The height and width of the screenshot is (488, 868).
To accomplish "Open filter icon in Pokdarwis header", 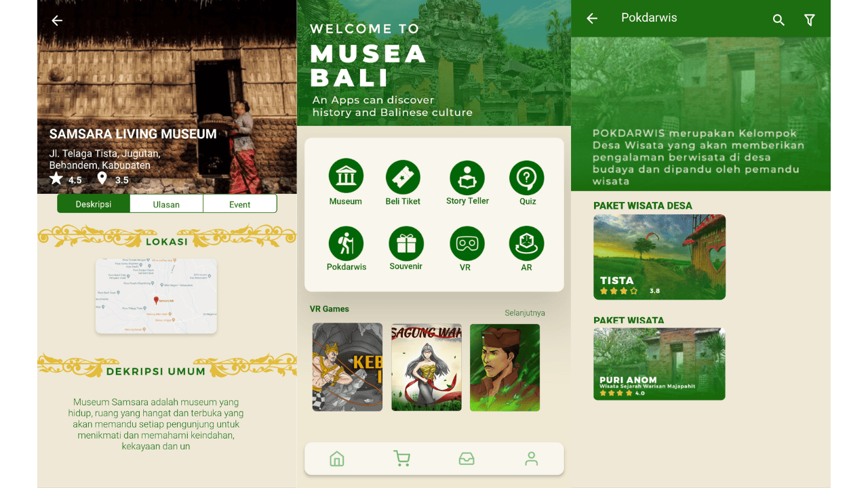I will click(809, 20).
